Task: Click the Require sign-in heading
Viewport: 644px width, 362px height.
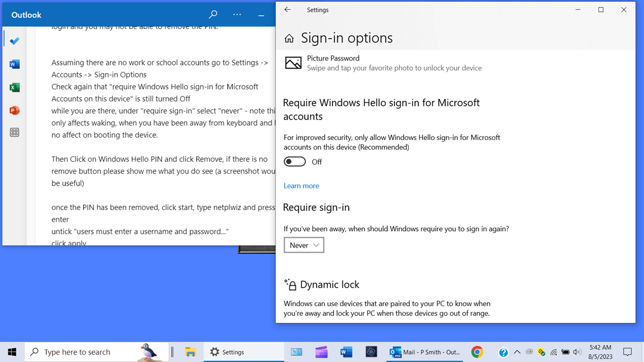Action: [316, 207]
